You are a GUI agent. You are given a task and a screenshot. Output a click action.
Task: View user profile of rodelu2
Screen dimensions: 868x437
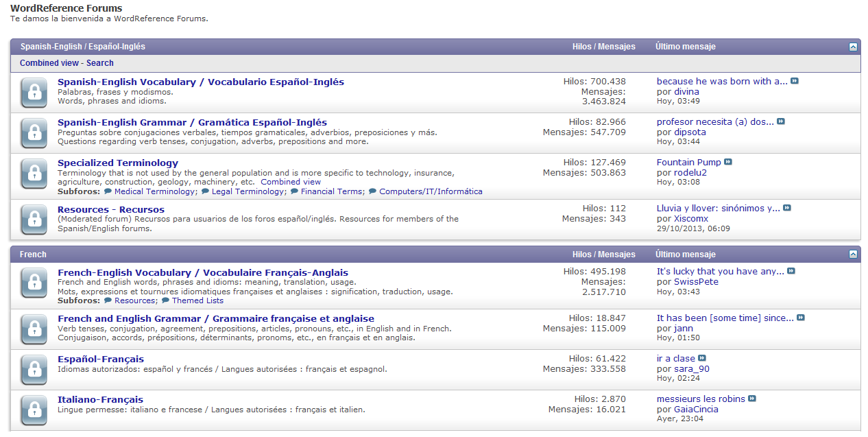690,173
